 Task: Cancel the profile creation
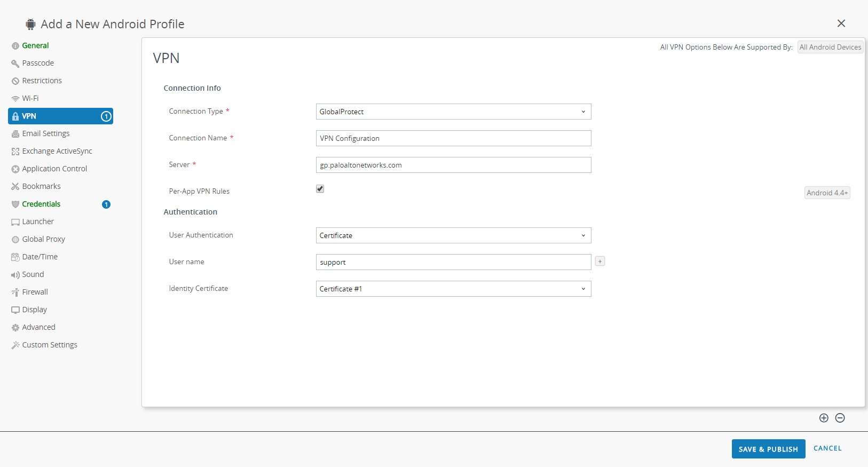827,448
